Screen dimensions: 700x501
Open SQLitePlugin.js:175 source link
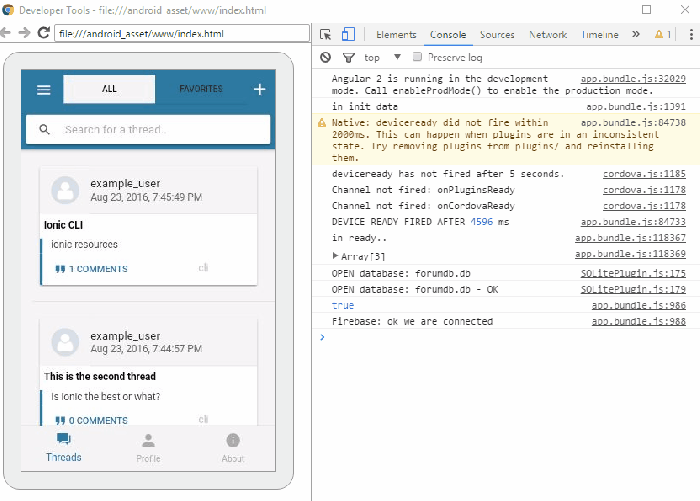coord(633,273)
